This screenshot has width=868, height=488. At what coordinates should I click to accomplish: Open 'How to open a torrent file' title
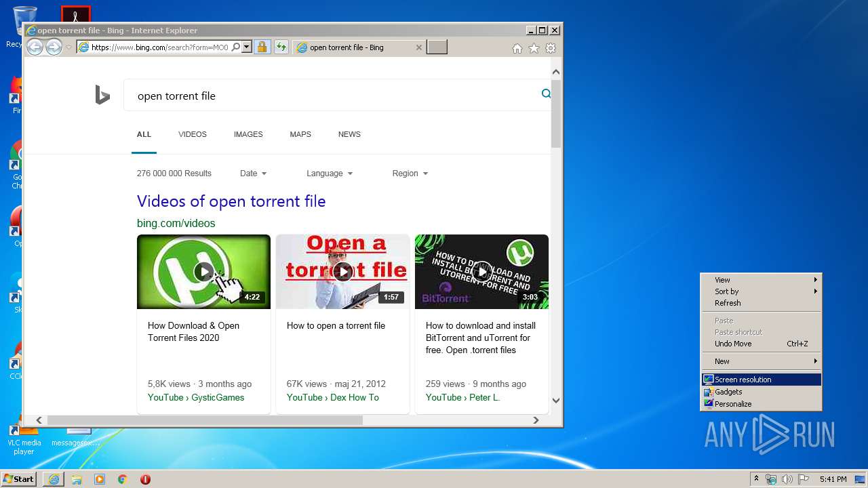pyautogui.click(x=336, y=325)
